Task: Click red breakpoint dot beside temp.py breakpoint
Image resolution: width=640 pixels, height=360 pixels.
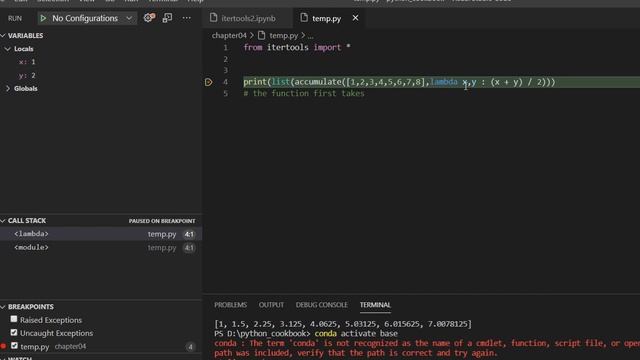Action: pyautogui.click(x=4, y=347)
